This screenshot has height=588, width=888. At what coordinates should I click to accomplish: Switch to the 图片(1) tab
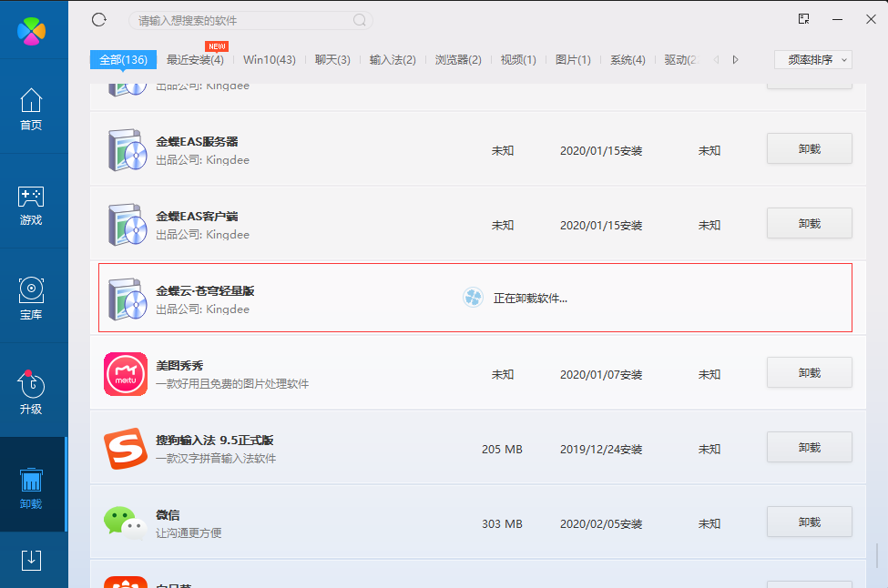click(573, 60)
